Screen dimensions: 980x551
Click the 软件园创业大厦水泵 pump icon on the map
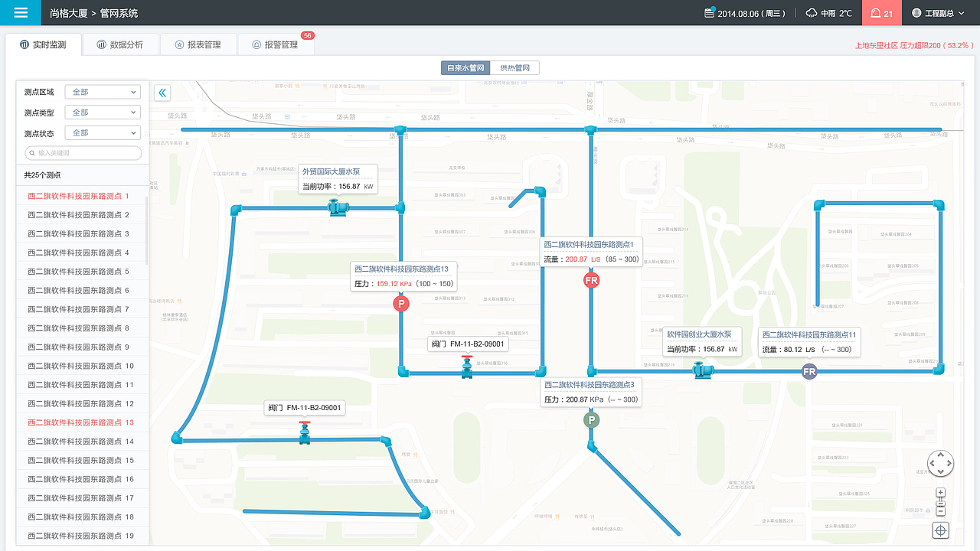click(x=703, y=370)
